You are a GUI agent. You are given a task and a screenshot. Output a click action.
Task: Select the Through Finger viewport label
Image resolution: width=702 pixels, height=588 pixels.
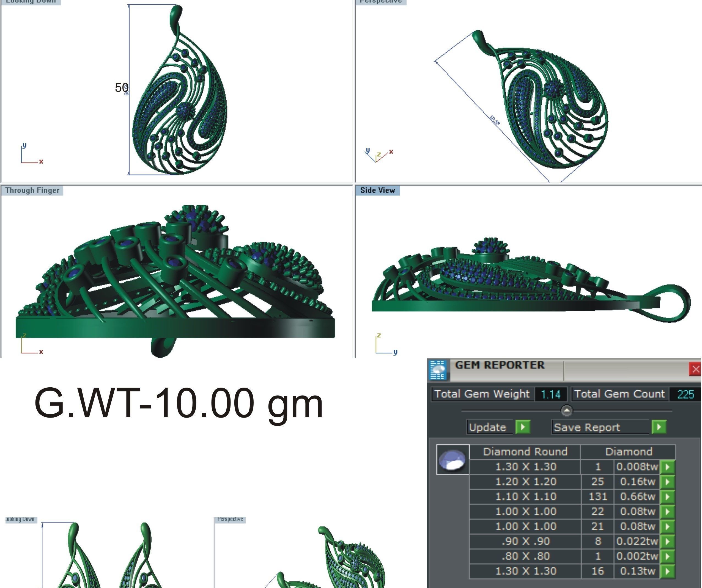point(32,191)
